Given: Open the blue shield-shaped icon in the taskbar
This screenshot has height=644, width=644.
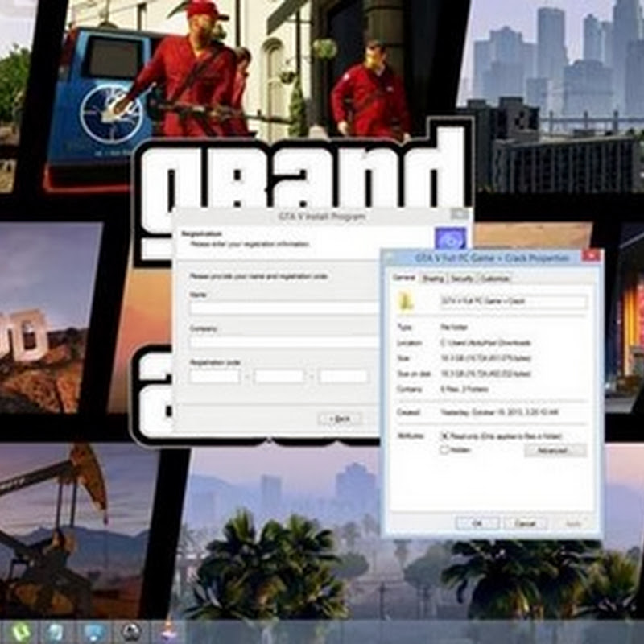Looking at the screenshot, I should tap(93, 633).
